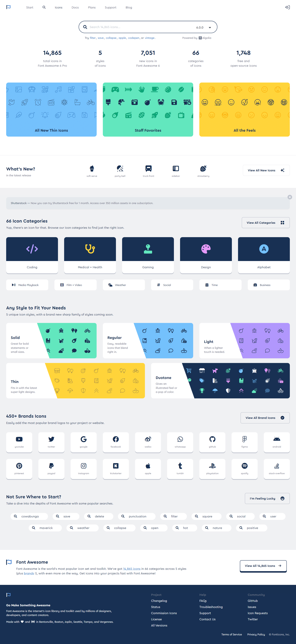The width and height of the screenshot is (296, 644).
Task: Open the instagram brand icon
Action: click(84, 469)
